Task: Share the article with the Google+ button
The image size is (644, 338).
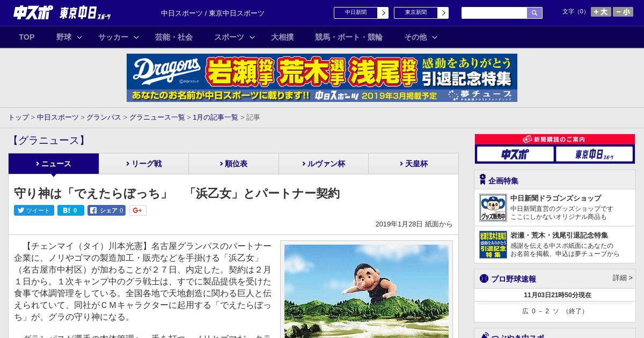Action: coord(137,210)
